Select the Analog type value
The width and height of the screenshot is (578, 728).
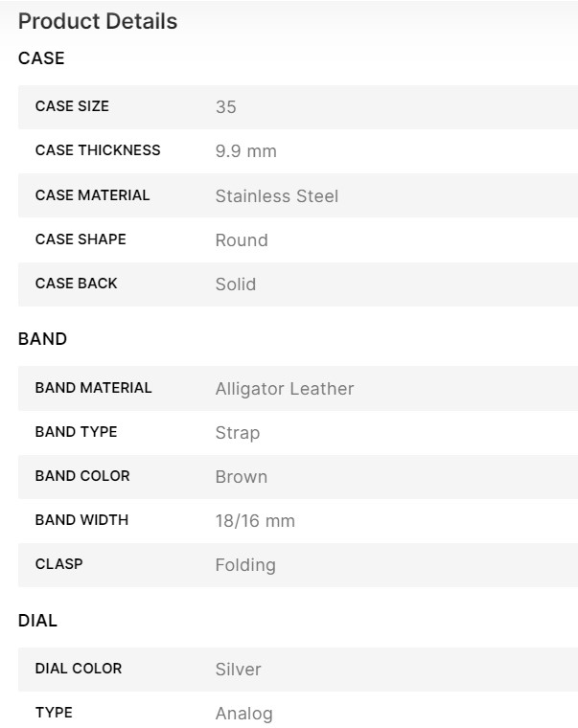[243, 714]
